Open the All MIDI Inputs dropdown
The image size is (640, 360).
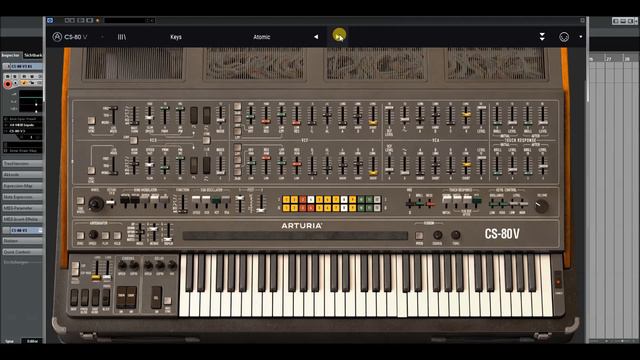coord(23,125)
